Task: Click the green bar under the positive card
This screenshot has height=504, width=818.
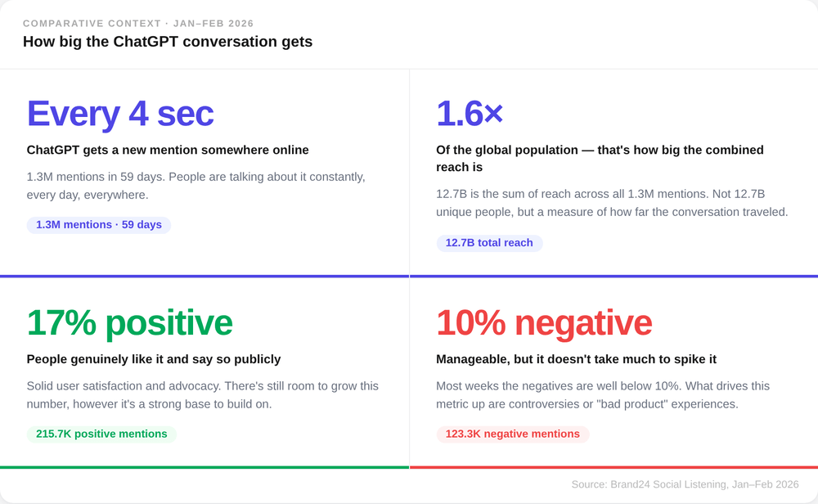Action: (204, 467)
